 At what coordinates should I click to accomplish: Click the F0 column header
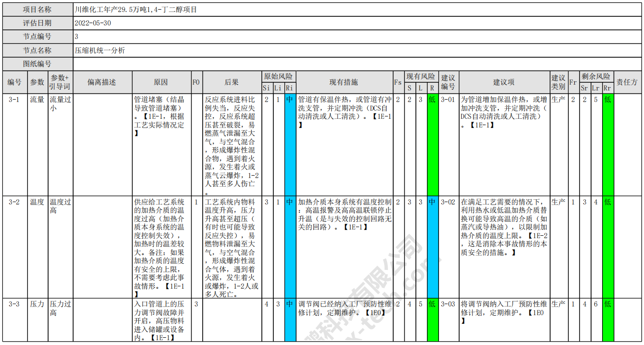coord(196,82)
